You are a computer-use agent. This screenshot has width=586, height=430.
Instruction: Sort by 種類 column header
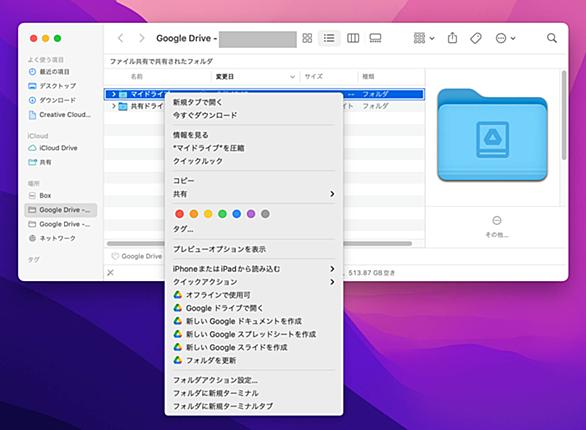[368, 77]
